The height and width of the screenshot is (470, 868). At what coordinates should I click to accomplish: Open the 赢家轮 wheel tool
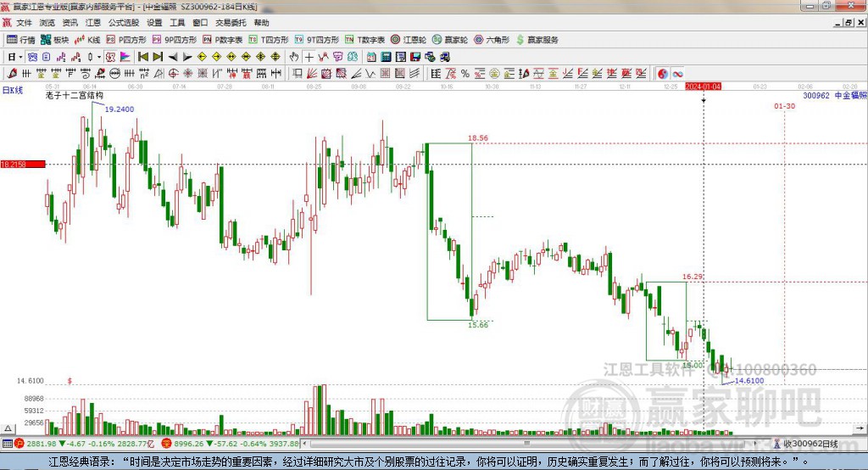point(450,40)
